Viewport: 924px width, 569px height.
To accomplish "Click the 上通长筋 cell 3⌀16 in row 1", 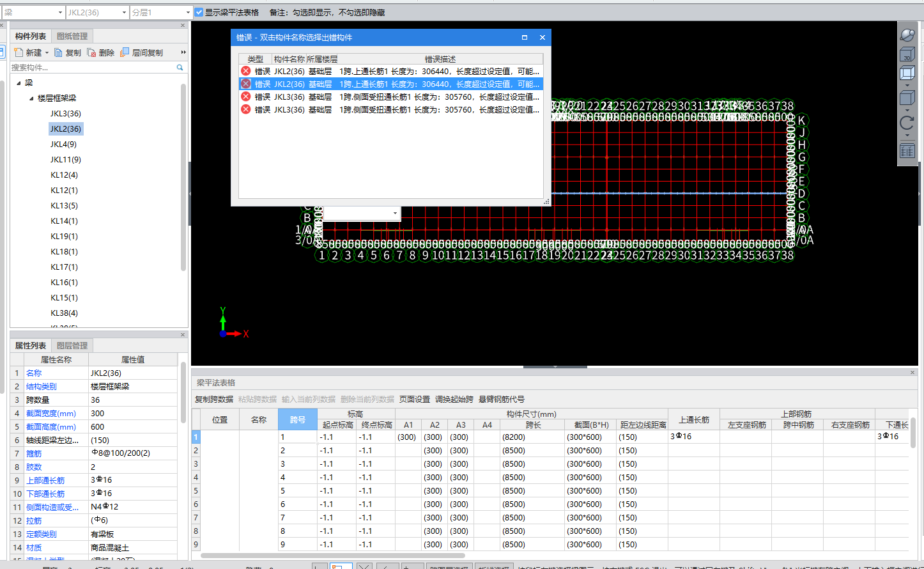I will pos(694,437).
